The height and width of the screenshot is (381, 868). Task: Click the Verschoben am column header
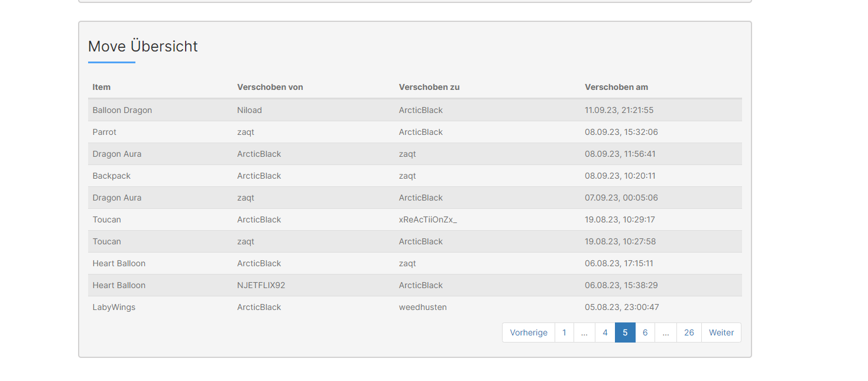click(617, 87)
